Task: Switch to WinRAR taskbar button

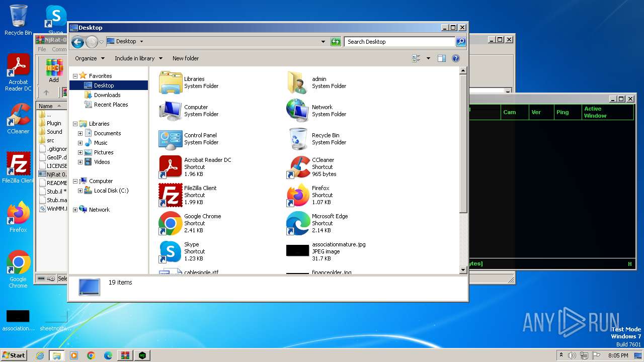Action: pos(125,355)
